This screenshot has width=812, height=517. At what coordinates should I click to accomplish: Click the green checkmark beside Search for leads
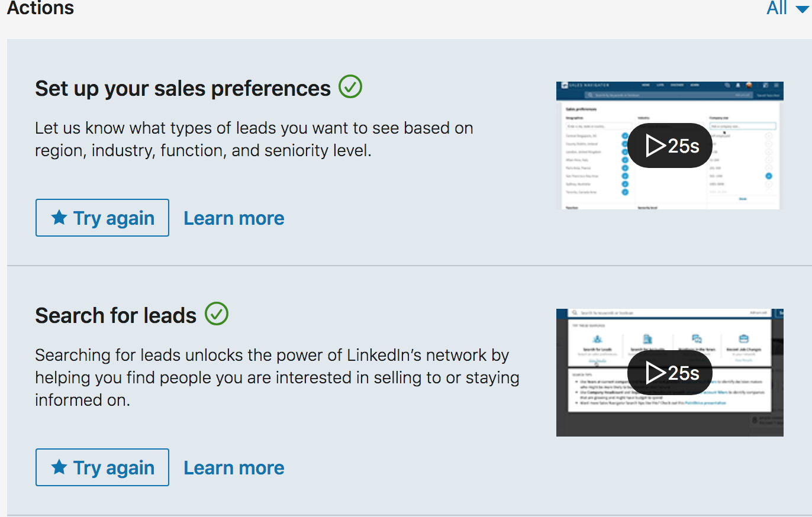217,314
